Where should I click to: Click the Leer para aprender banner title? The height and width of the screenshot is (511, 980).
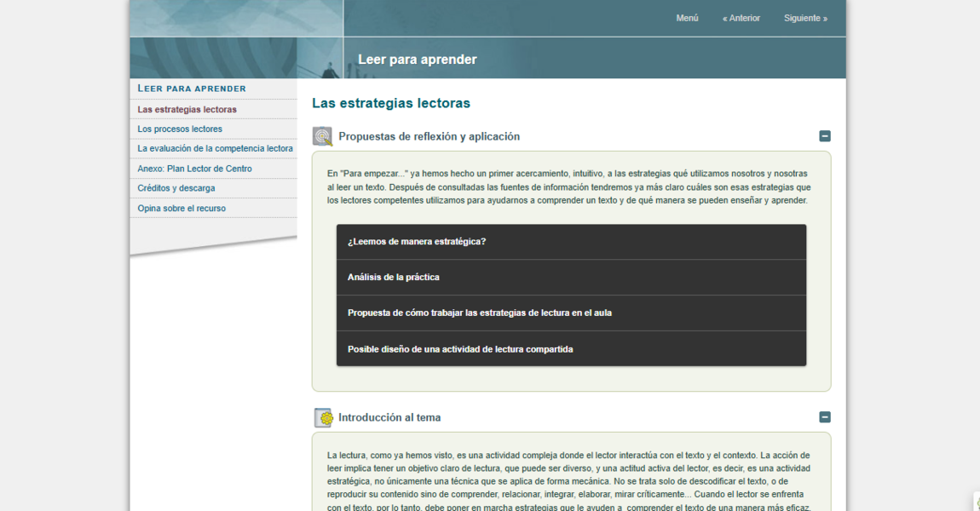(x=417, y=60)
